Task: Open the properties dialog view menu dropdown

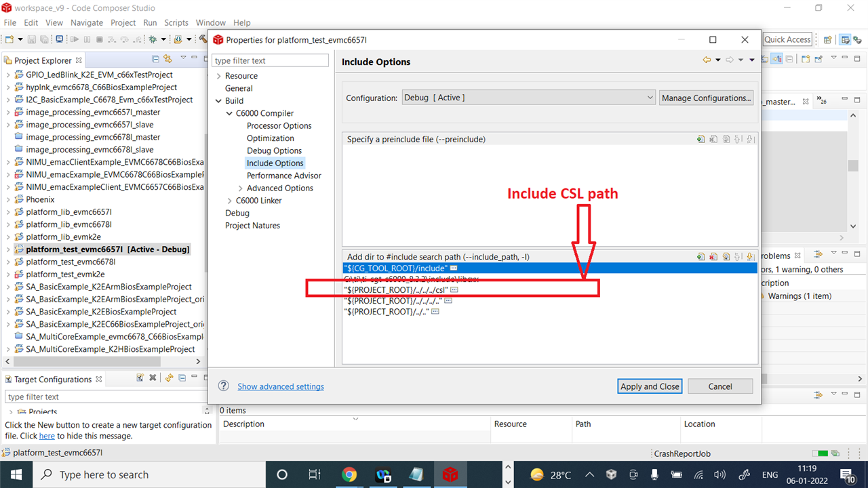Action: [752, 60]
